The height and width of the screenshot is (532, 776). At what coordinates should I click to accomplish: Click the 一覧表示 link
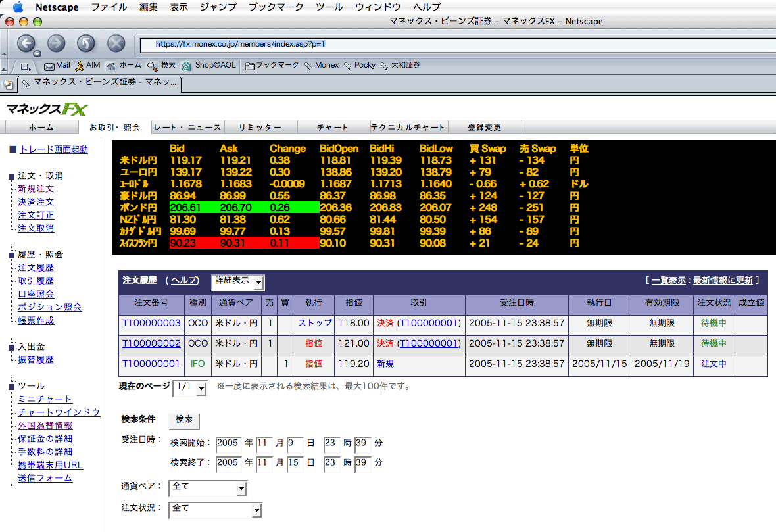tap(669, 281)
